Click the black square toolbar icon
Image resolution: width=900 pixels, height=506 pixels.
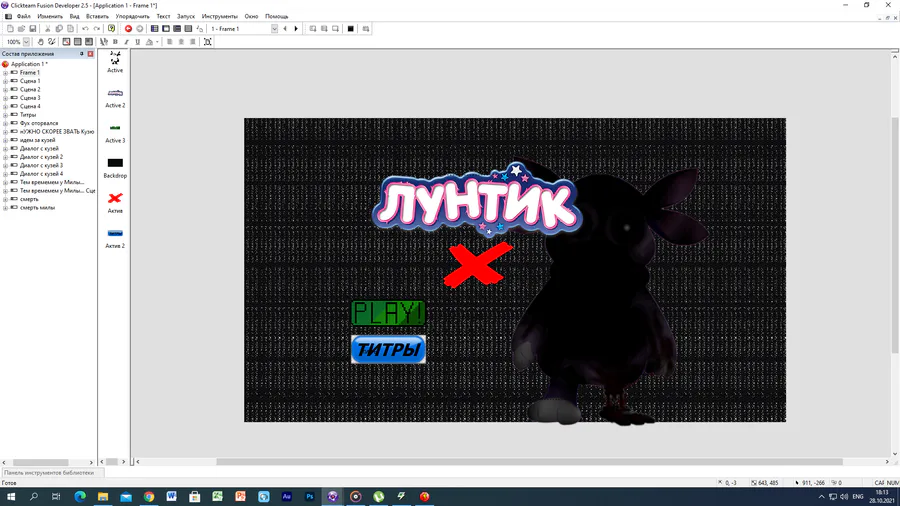351,29
